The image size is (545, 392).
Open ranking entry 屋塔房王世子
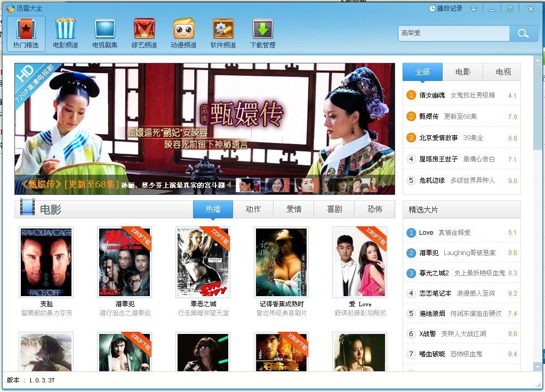(462, 159)
